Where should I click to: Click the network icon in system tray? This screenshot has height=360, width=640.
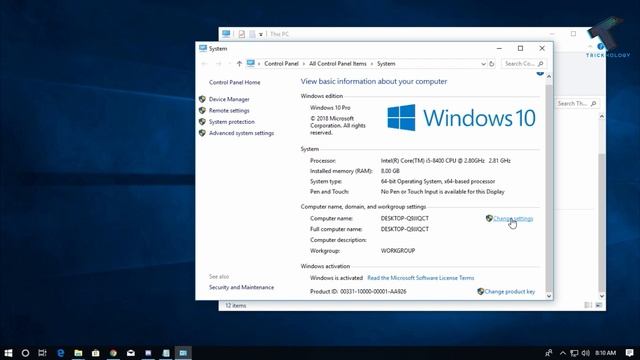pyautogui.click(x=574, y=353)
